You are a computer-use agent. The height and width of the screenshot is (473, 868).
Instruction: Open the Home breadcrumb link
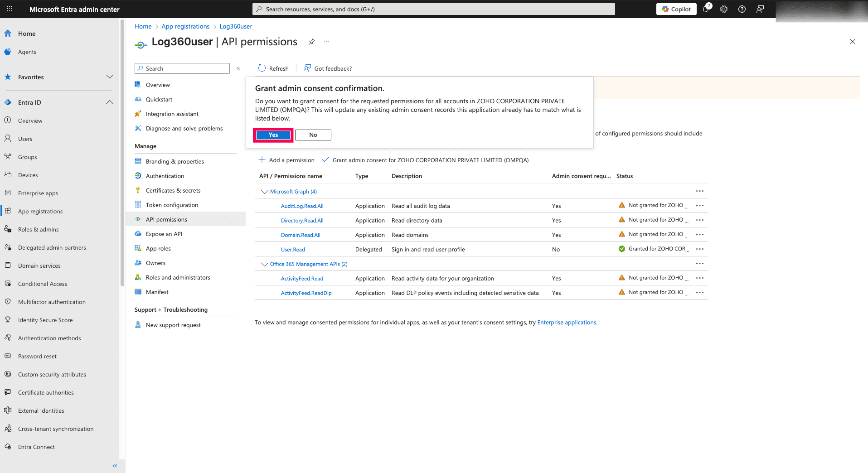[143, 26]
